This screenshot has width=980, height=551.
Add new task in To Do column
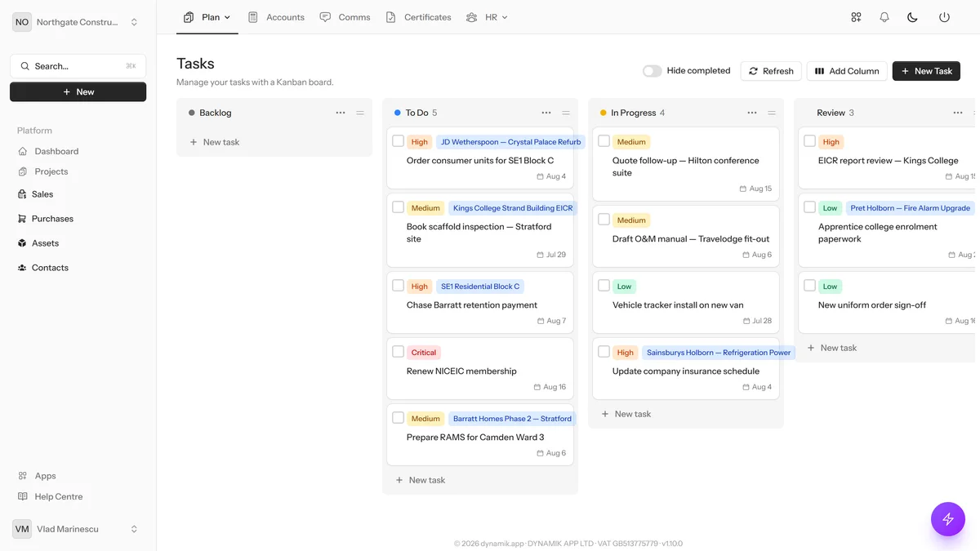pos(421,480)
